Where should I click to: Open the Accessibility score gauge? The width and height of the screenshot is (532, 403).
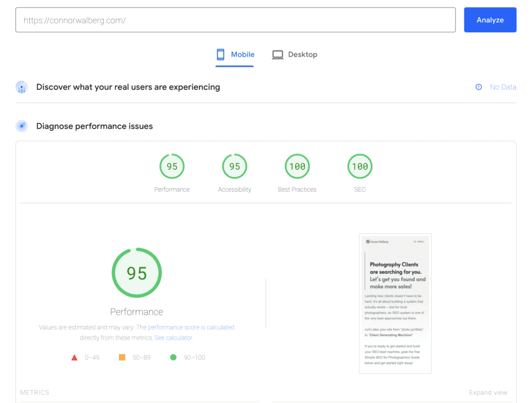coord(234,166)
